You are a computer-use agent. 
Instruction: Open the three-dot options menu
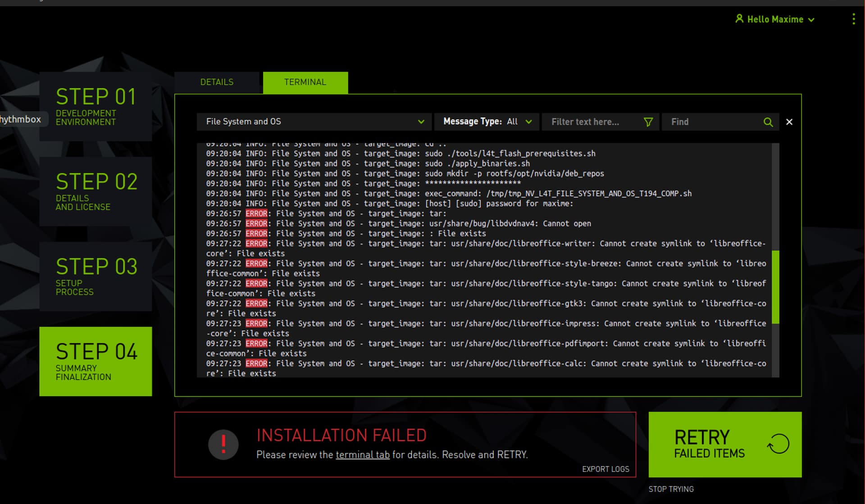tap(853, 19)
